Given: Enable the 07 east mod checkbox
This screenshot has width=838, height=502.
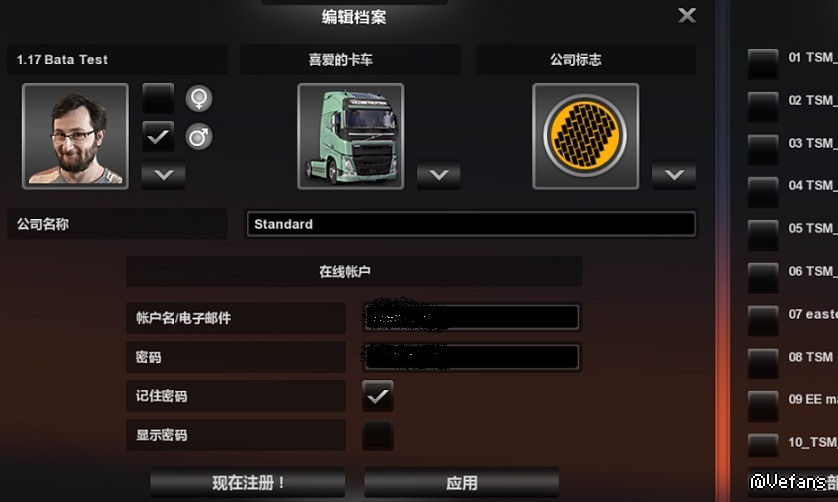Looking at the screenshot, I should [x=763, y=320].
